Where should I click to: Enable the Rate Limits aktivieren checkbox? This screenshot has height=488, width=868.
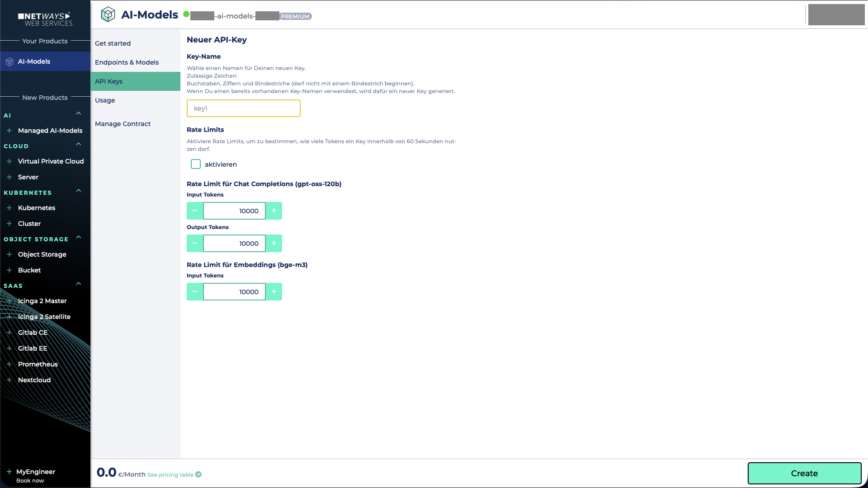tap(196, 164)
